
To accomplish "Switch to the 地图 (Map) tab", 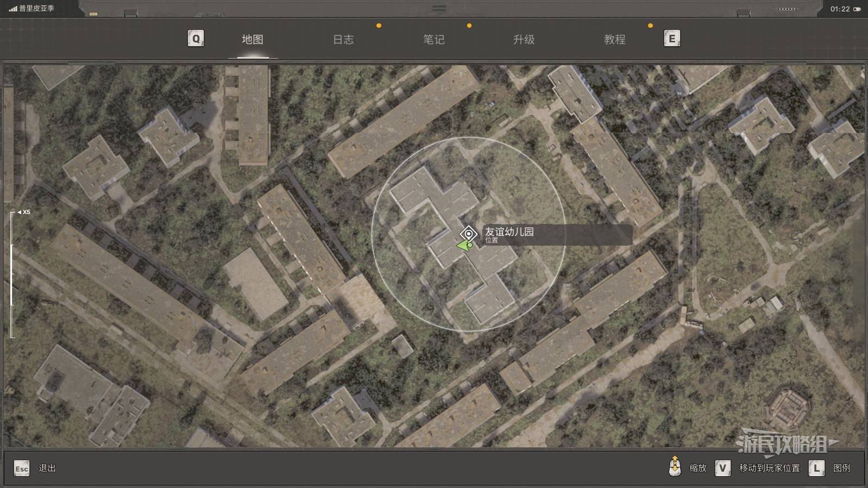I will pyautogui.click(x=253, y=39).
